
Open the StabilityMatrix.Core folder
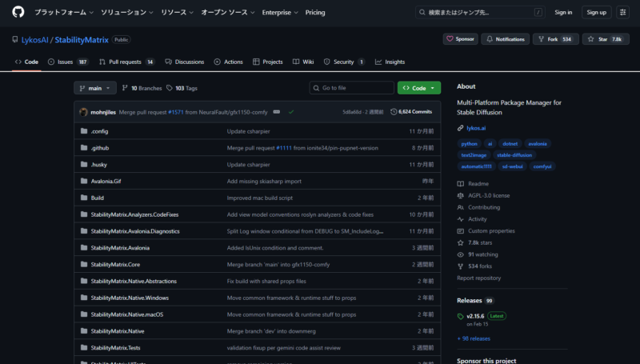click(115, 264)
